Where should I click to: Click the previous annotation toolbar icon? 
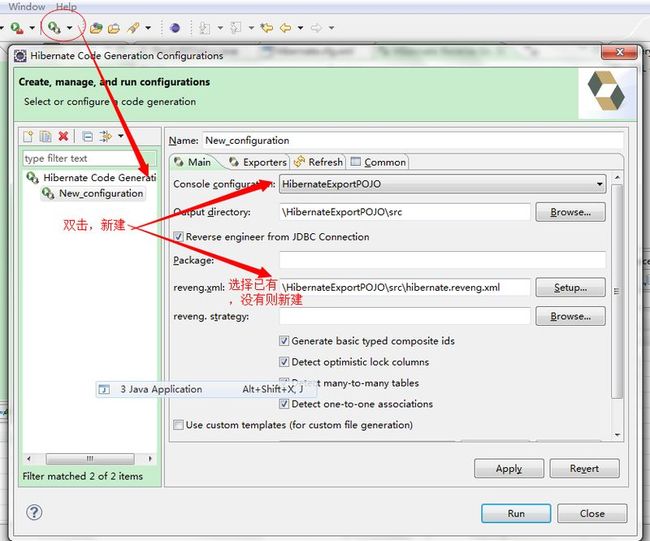[235, 28]
